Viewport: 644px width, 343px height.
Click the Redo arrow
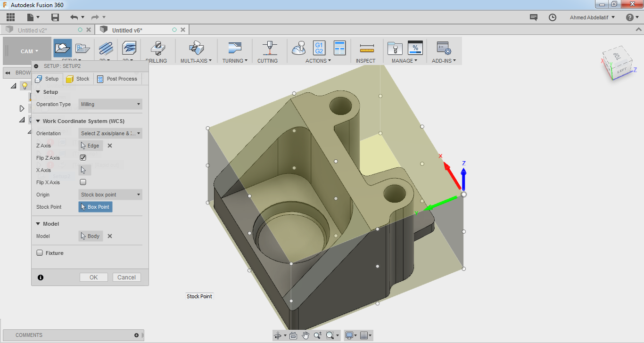click(95, 17)
